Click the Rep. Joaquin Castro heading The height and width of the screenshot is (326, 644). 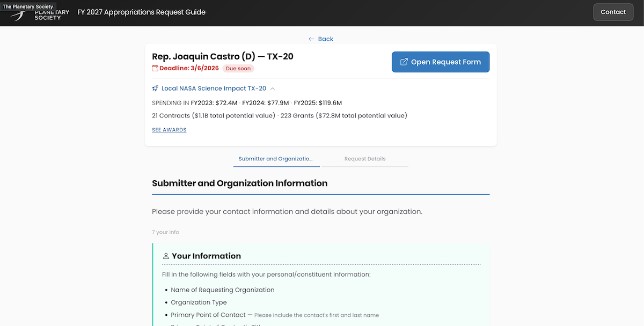click(x=223, y=56)
